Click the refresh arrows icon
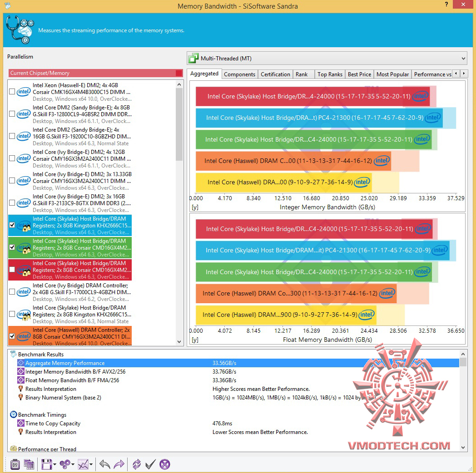 pos(137,464)
